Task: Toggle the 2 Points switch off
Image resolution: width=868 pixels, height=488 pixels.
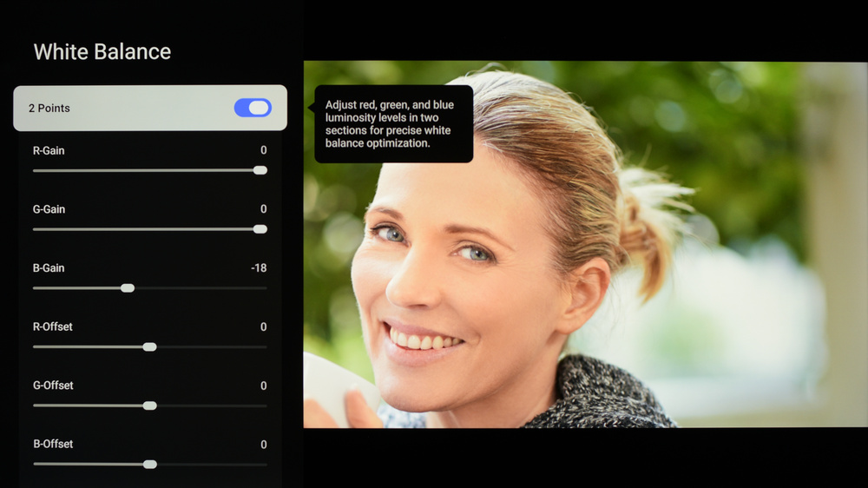Action: point(253,108)
